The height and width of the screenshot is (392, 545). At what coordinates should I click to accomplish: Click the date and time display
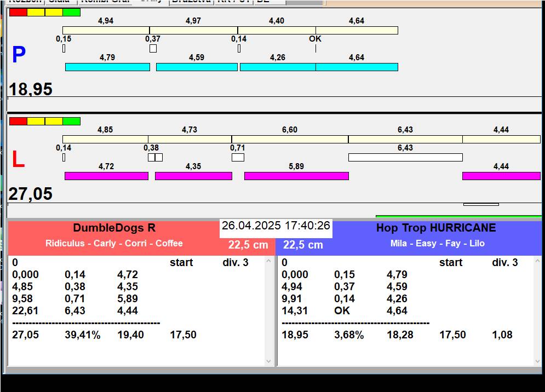pyautogui.click(x=276, y=226)
